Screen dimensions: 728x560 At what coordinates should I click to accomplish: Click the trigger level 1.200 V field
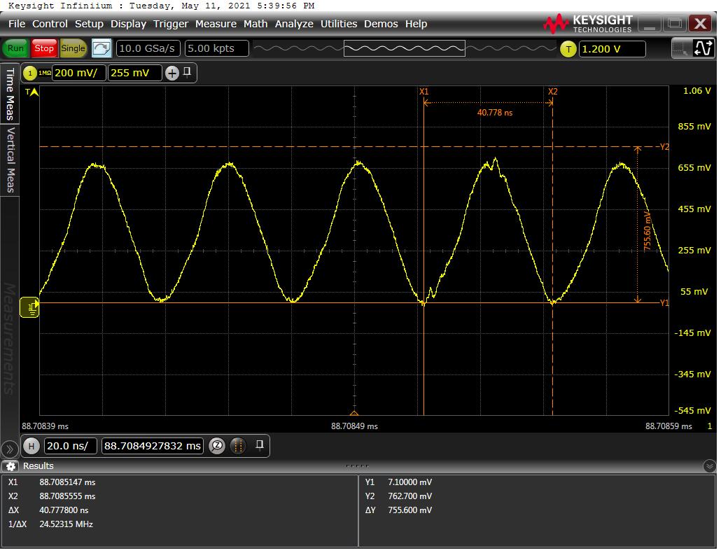610,49
